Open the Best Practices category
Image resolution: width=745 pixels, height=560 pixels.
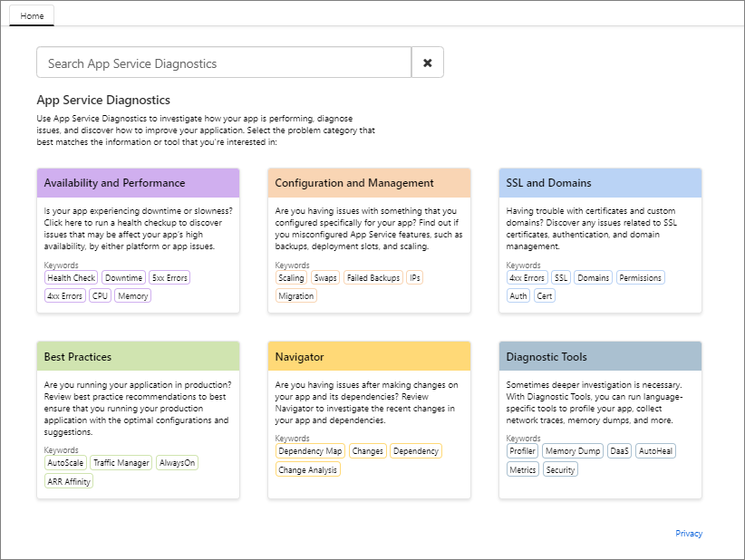(138, 355)
